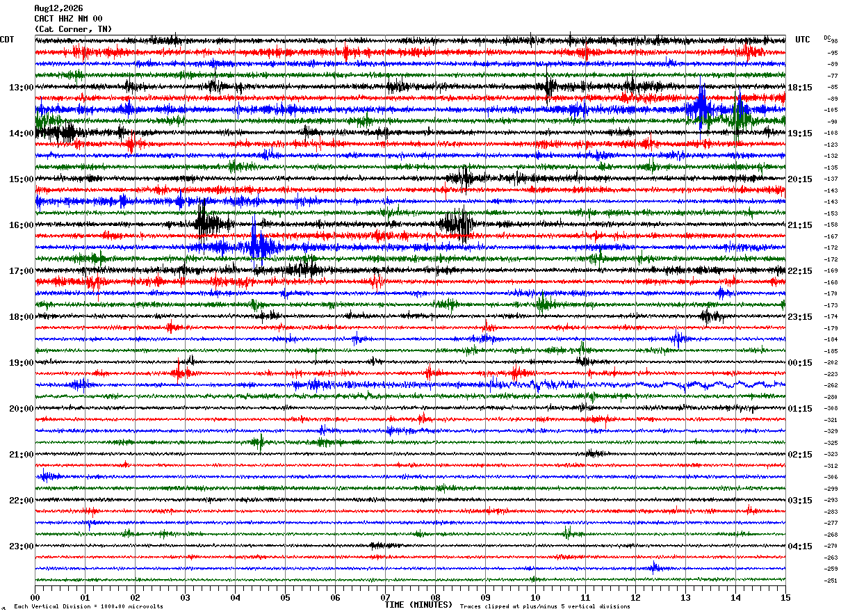Select the 13:00 CDT time label
The height and width of the screenshot is (616, 841).
click(x=21, y=88)
